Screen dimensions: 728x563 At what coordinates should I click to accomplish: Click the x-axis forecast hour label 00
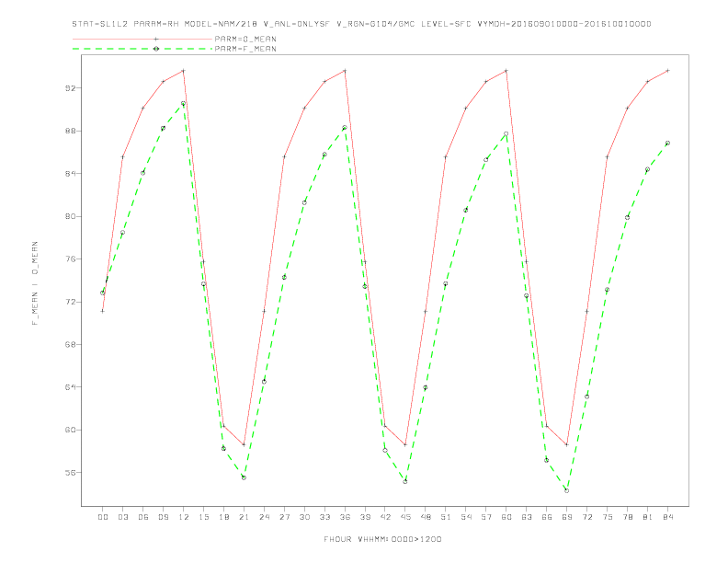103,517
